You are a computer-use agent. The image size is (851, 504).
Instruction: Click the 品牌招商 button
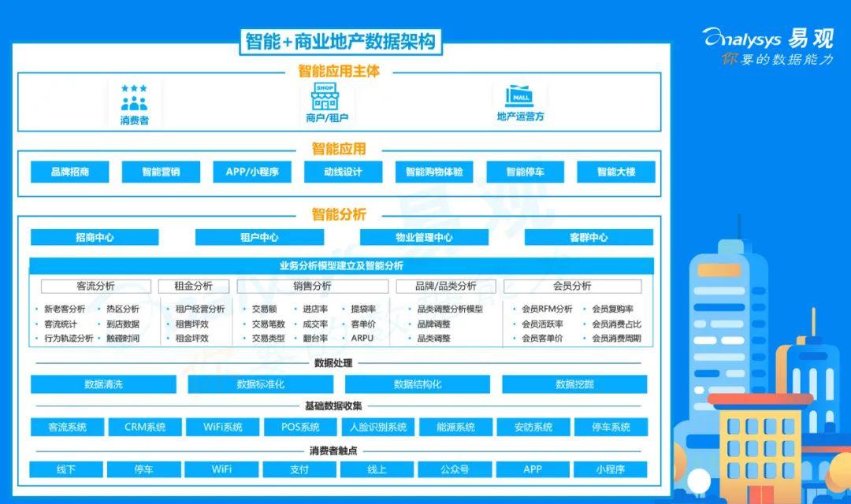click(x=69, y=172)
